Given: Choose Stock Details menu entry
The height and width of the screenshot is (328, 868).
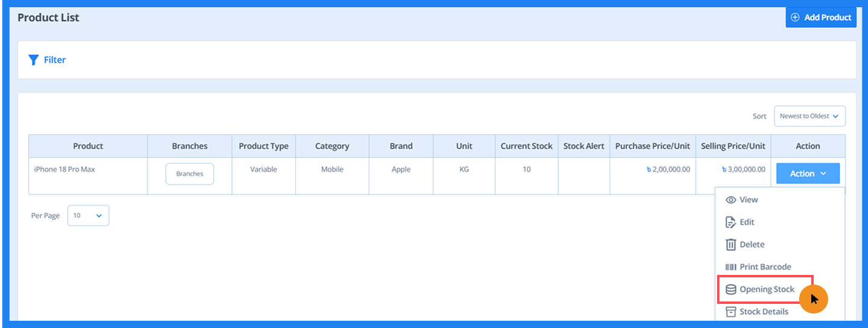Looking at the screenshot, I should (764, 312).
